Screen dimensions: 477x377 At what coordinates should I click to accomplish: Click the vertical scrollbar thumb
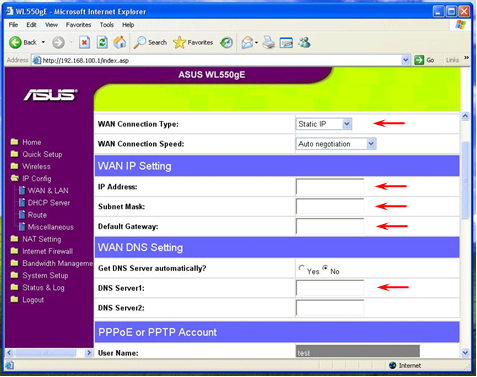point(465,180)
